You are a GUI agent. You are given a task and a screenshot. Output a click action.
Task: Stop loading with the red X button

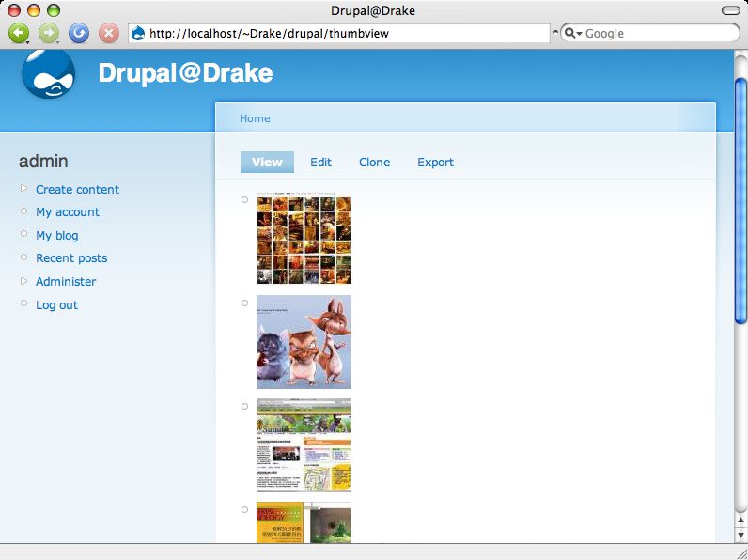(x=109, y=34)
